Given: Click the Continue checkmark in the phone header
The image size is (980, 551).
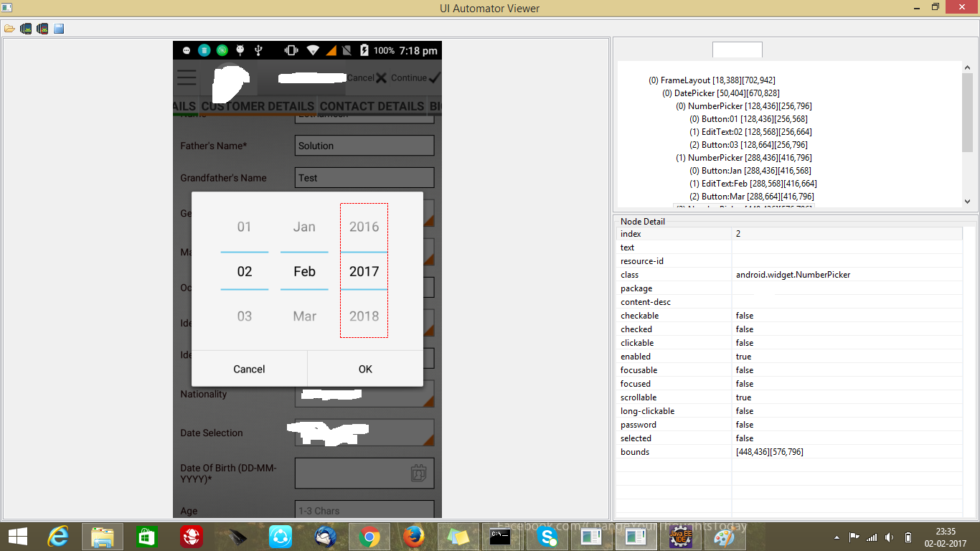Looking at the screenshot, I should [x=416, y=77].
